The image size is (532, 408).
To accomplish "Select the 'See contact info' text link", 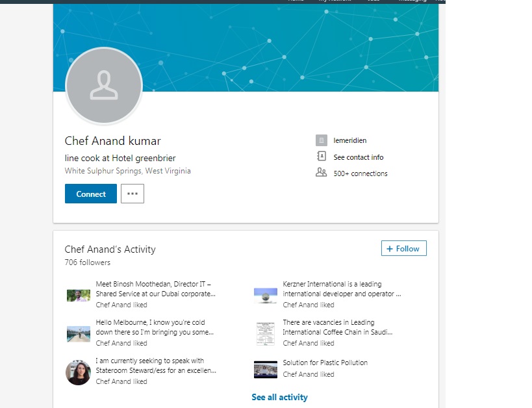I will pyautogui.click(x=358, y=157).
